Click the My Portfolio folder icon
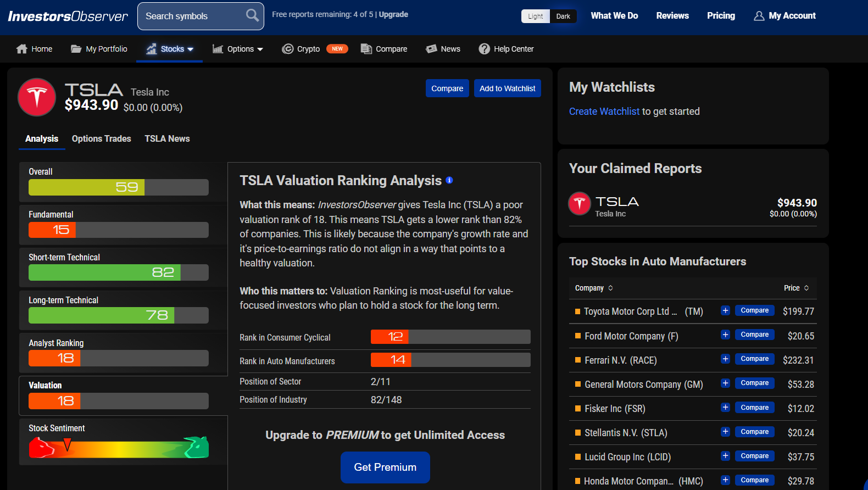The image size is (868, 490). [76, 49]
